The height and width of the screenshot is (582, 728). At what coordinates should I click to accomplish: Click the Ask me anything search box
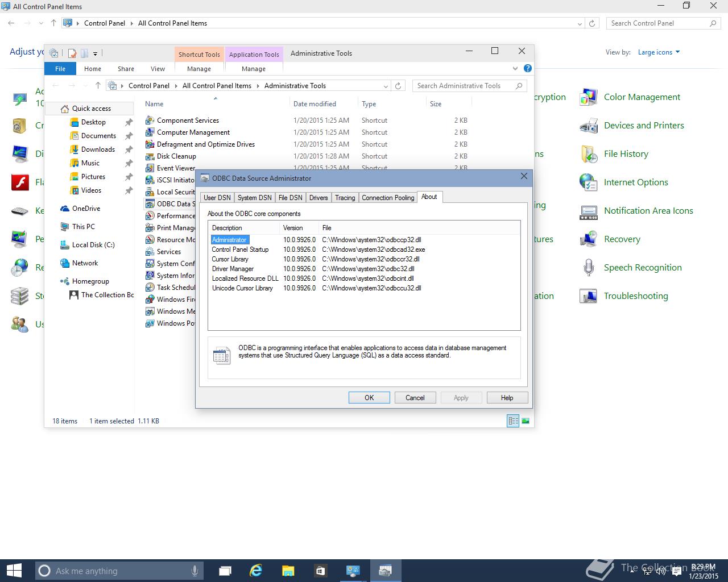click(x=119, y=571)
